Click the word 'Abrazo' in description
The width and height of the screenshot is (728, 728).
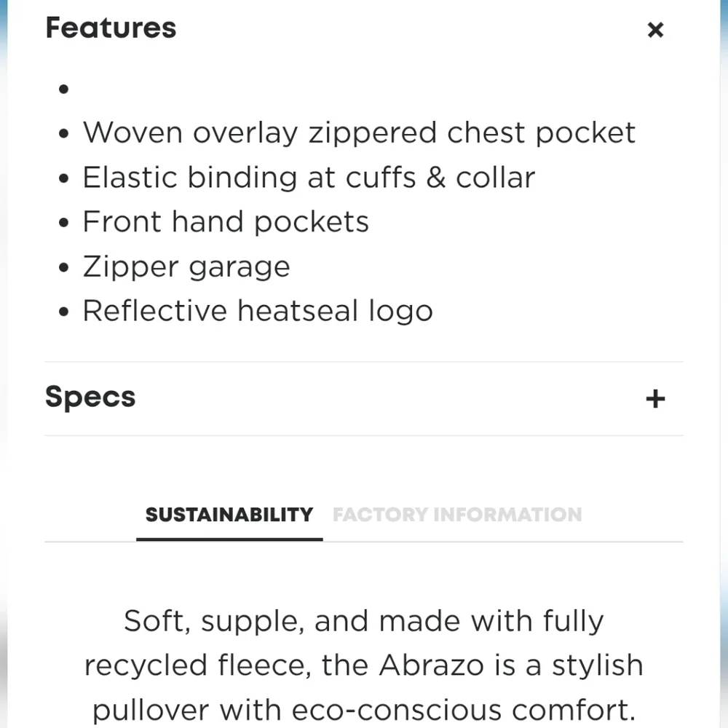[x=431, y=665]
